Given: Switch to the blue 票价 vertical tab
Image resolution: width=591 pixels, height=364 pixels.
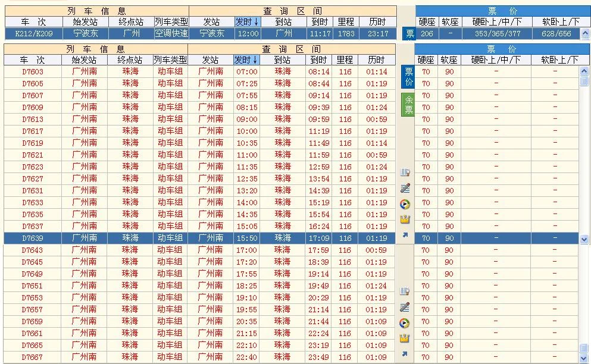Looking at the screenshot, I should tap(406, 78).
